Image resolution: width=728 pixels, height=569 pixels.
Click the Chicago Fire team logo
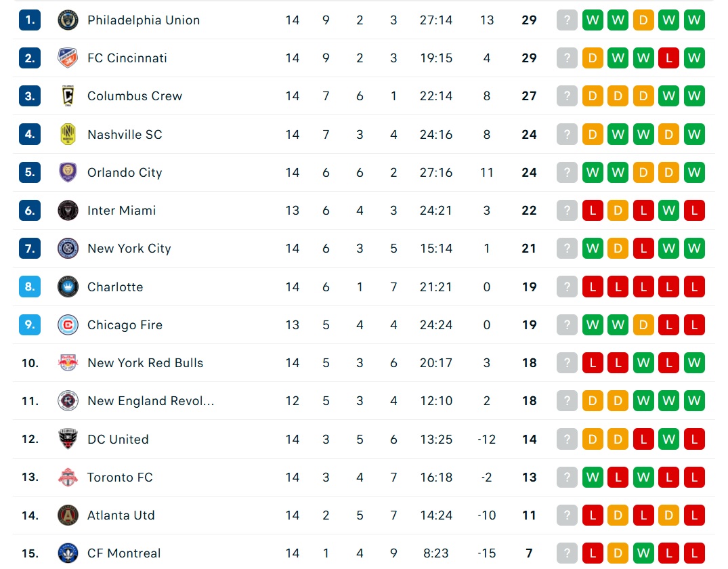(x=68, y=324)
